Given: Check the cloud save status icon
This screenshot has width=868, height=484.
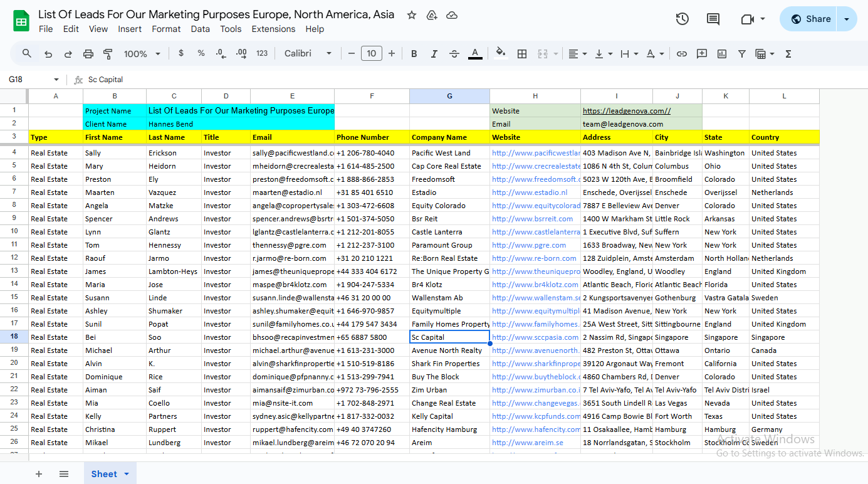Looking at the screenshot, I should coord(452,15).
